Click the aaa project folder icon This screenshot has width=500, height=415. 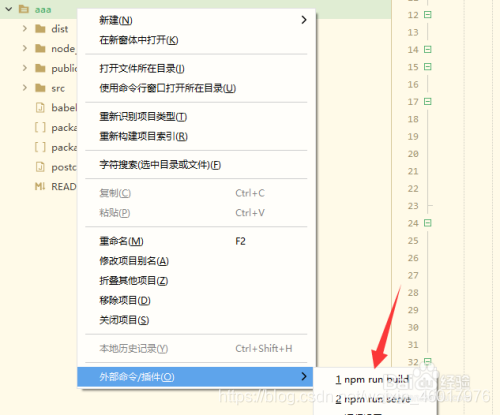coord(24,9)
